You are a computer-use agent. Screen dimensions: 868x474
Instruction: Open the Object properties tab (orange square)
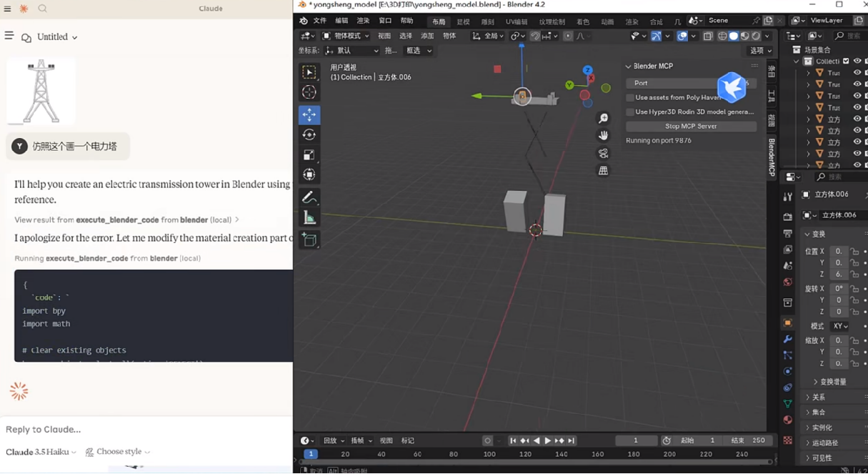pos(787,322)
